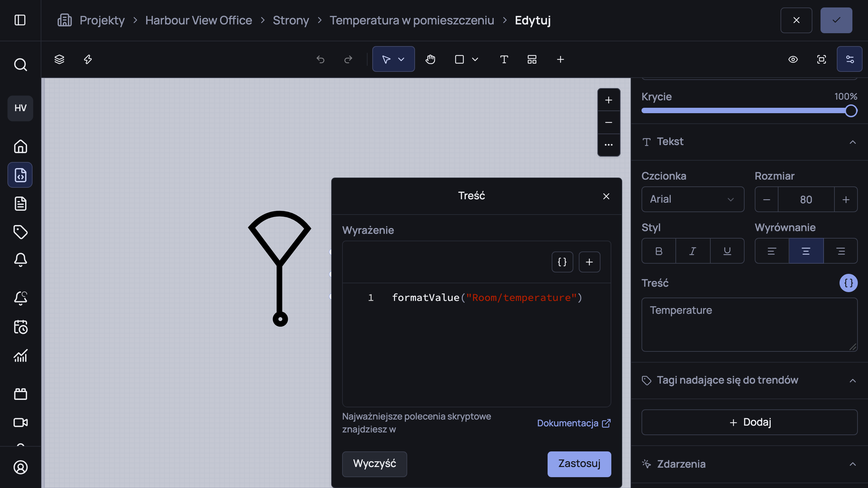Select right text alignment
868x488 pixels.
[x=840, y=251]
